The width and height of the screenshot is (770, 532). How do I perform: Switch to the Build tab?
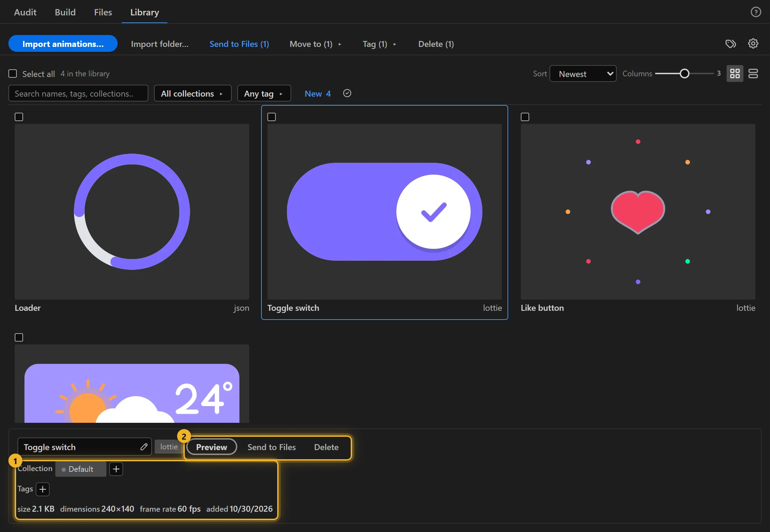coord(65,12)
